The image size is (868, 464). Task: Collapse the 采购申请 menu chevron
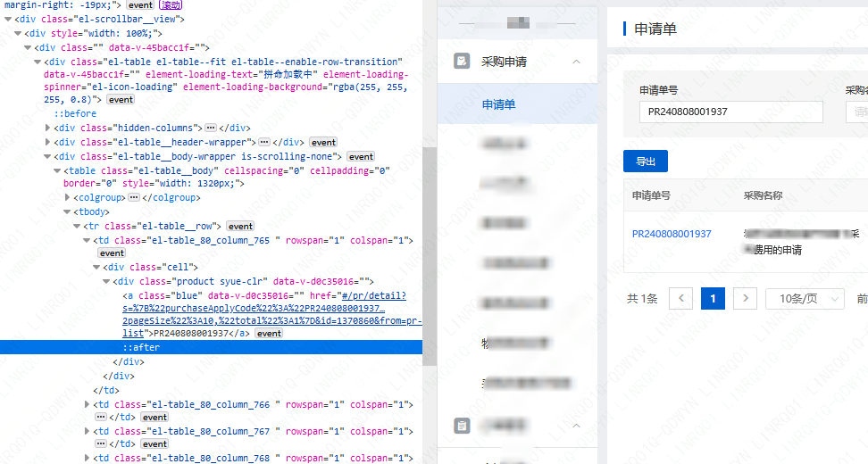[576, 62]
